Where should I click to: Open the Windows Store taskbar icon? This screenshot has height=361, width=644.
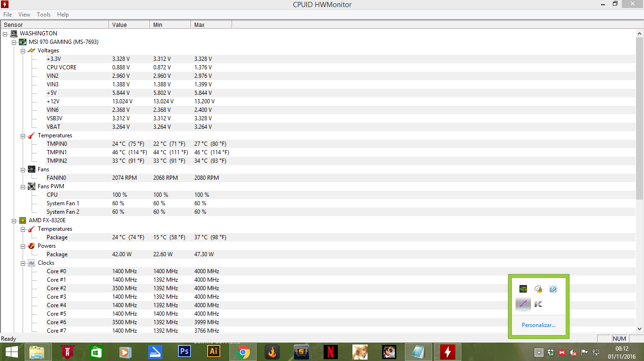click(x=96, y=352)
